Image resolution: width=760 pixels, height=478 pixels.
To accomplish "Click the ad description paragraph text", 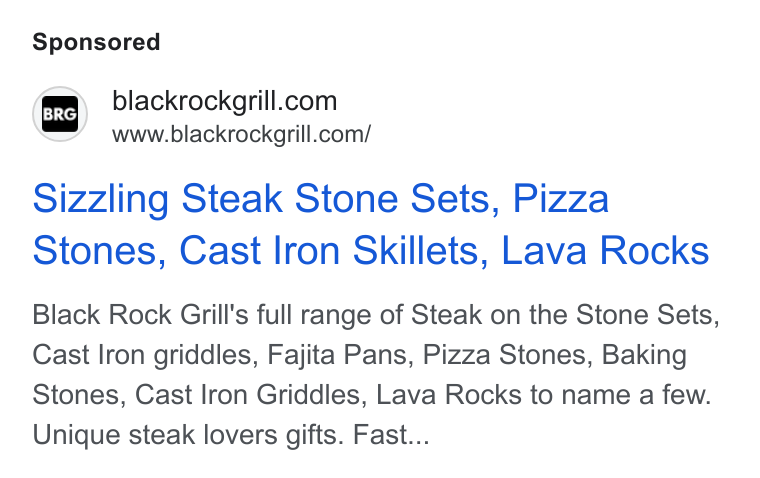I will [376, 375].
